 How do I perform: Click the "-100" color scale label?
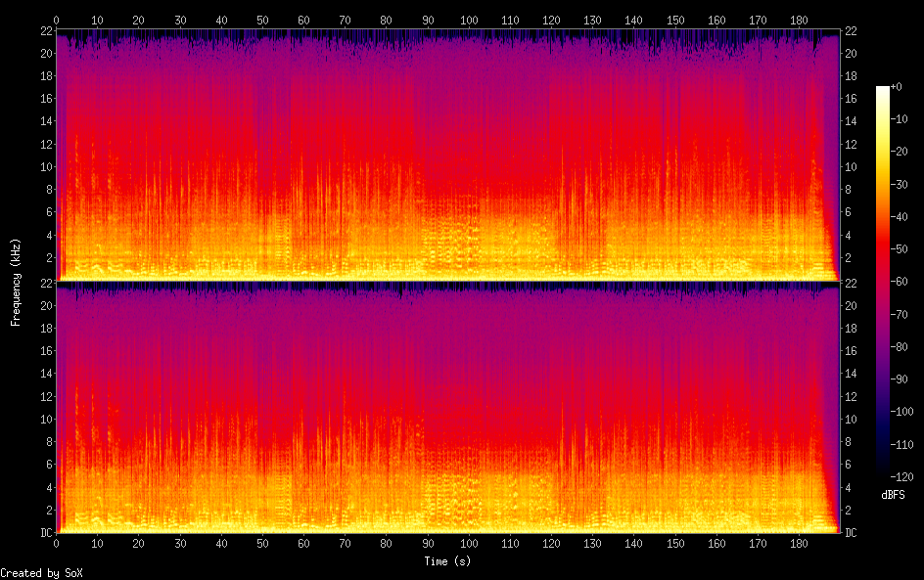pos(901,412)
